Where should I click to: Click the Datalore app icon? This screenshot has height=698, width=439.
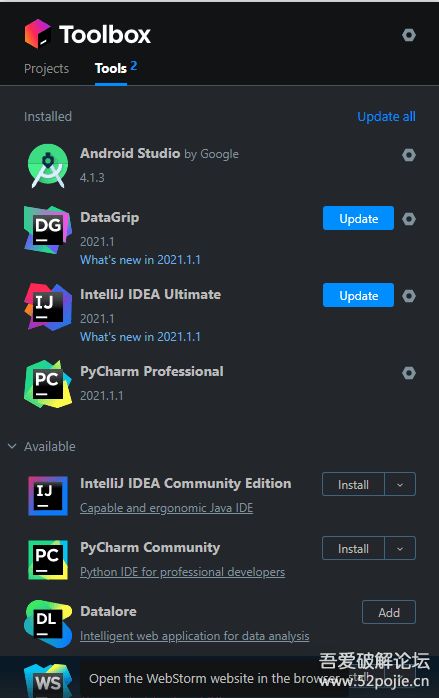tap(48, 624)
